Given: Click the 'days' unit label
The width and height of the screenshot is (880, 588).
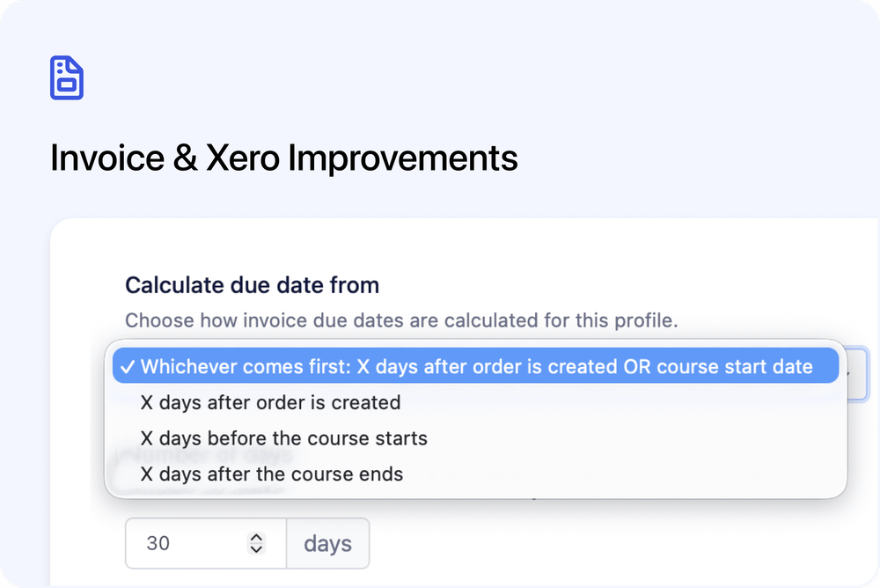Looking at the screenshot, I should pyautogui.click(x=327, y=543).
